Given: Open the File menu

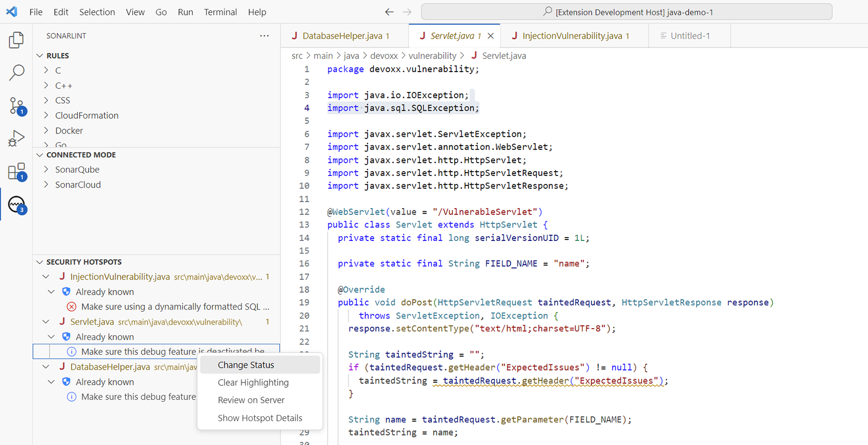Looking at the screenshot, I should [x=36, y=12].
